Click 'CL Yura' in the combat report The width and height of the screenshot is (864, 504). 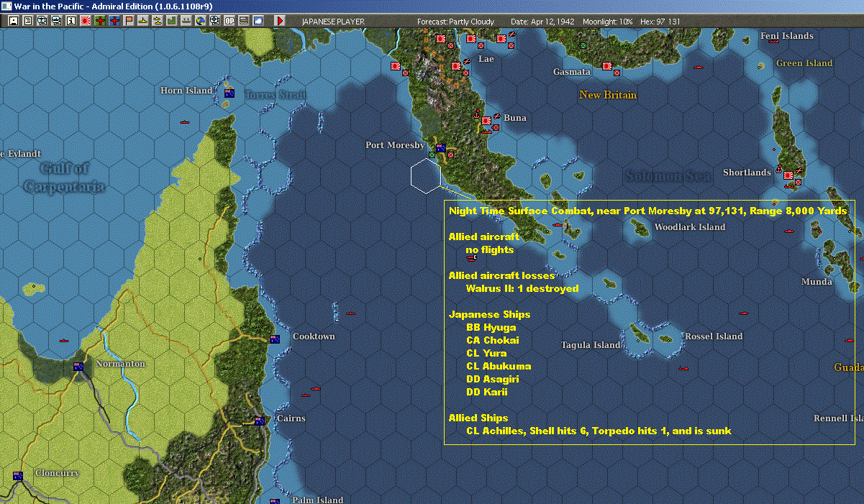(486, 354)
